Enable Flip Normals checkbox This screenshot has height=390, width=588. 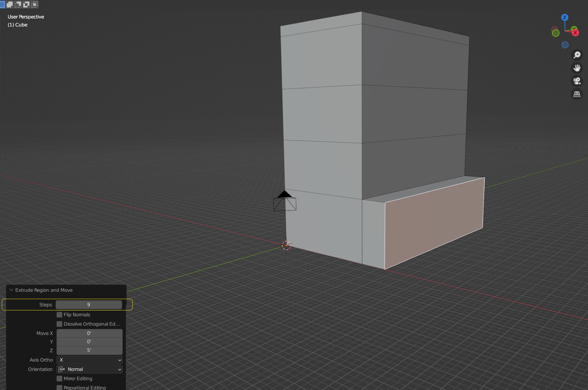coord(59,315)
